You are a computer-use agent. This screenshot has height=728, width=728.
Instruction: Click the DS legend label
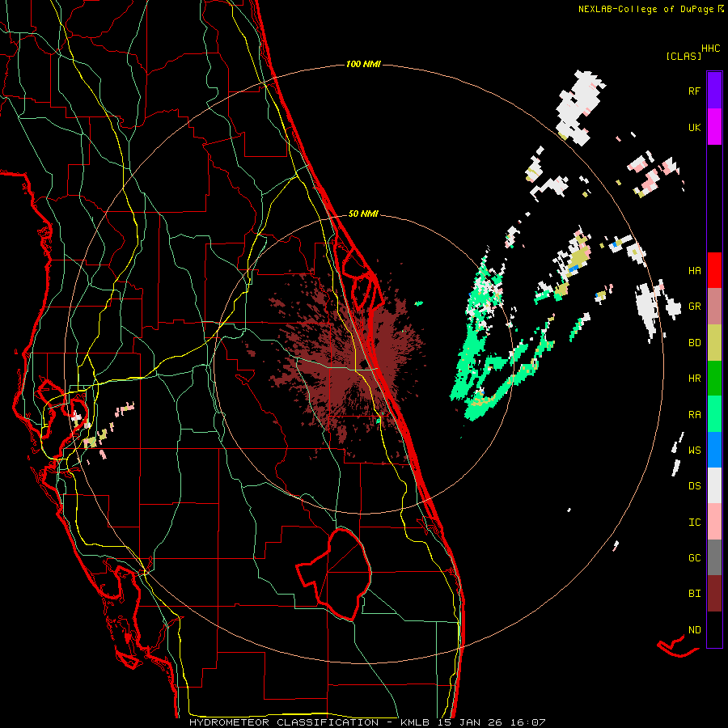coord(694,486)
